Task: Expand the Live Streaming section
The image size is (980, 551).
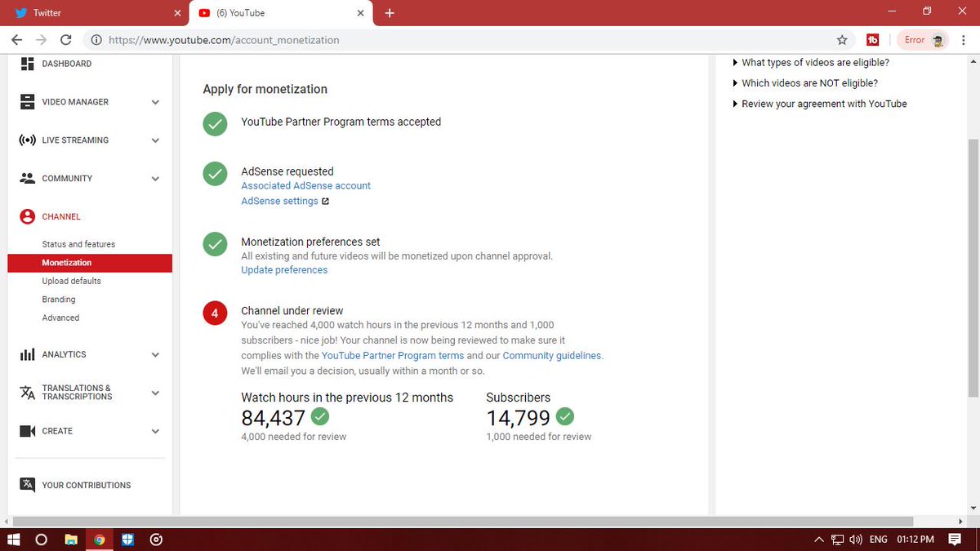Action: click(x=155, y=140)
